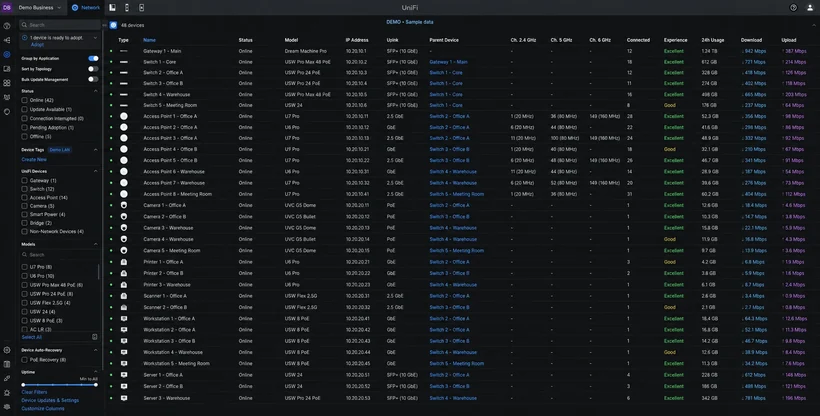Click the Uptime slider left handle
Image resolution: width=820 pixels, height=416 pixels.
click(23, 385)
